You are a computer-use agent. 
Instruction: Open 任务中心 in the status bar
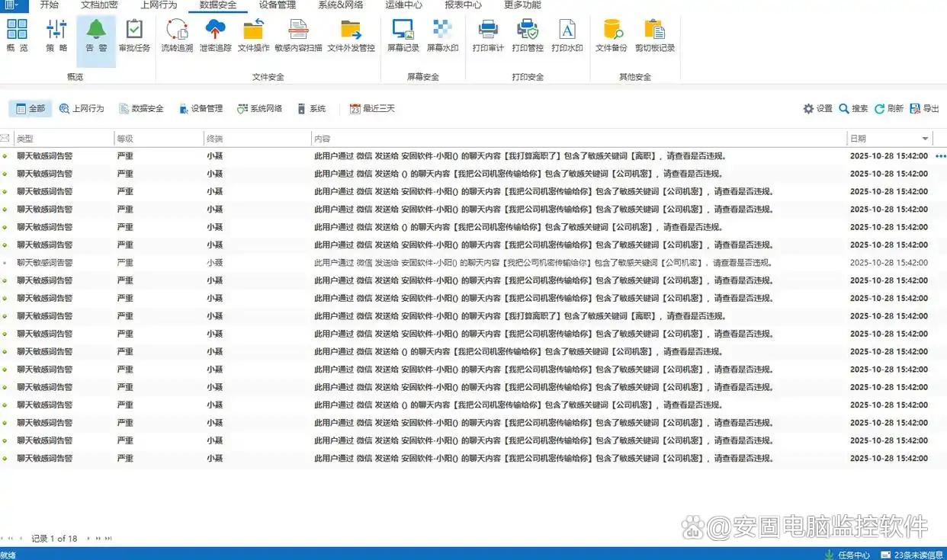[847, 555]
